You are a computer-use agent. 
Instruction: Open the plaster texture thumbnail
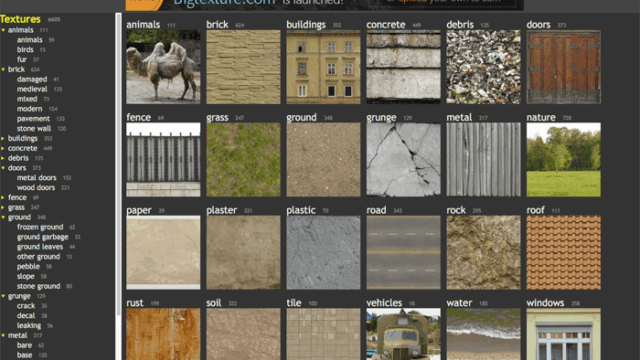tap(243, 253)
